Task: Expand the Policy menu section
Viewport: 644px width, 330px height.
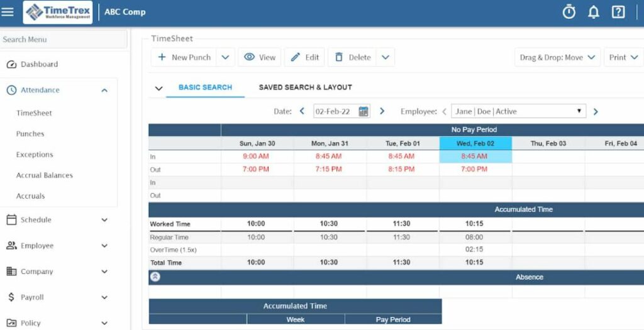Action: [104, 324]
